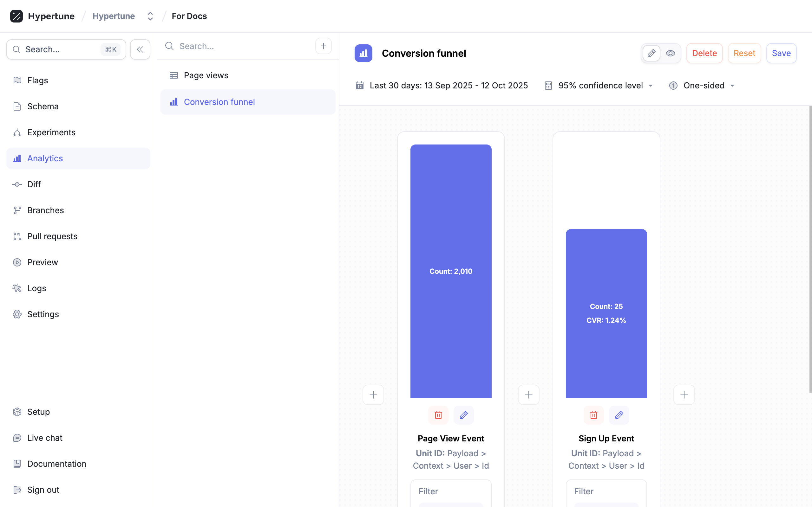This screenshot has width=812, height=507.
Task: Focus the analytics views Search field
Action: [242, 46]
